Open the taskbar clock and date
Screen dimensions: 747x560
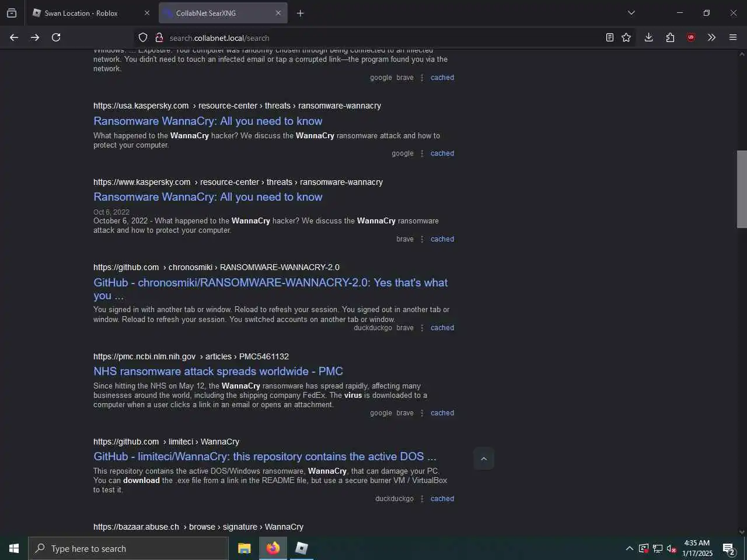click(697, 548)
